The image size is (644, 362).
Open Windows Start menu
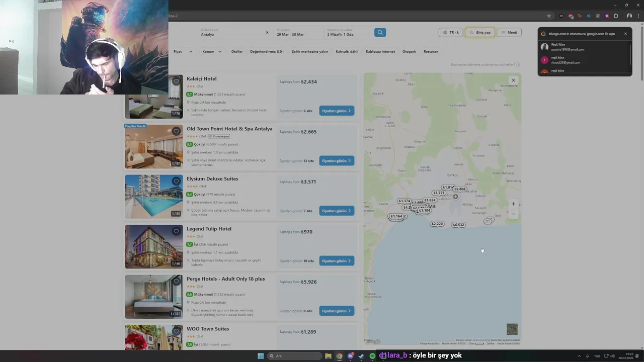tap(261, 356)
